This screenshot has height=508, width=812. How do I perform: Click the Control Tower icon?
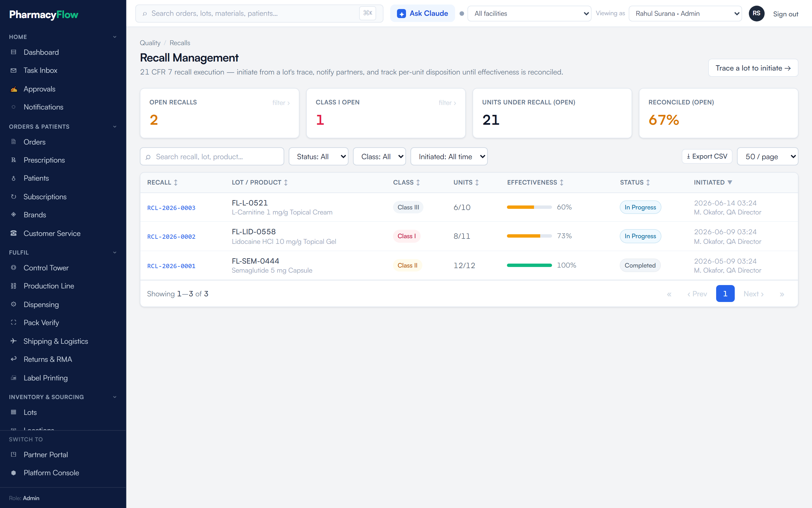(14, 268)
